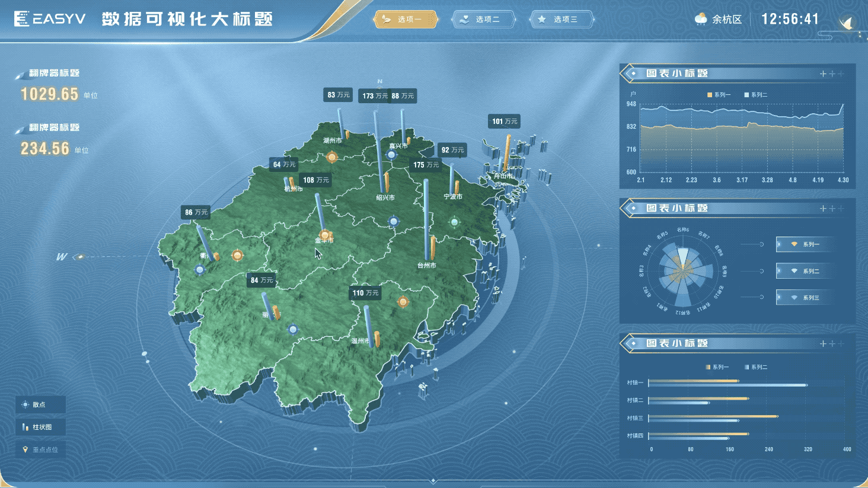Toggle 系列二 legend in the bar chart
The width and height of the screenshot is (868, 488).
(x=756, y=367)
